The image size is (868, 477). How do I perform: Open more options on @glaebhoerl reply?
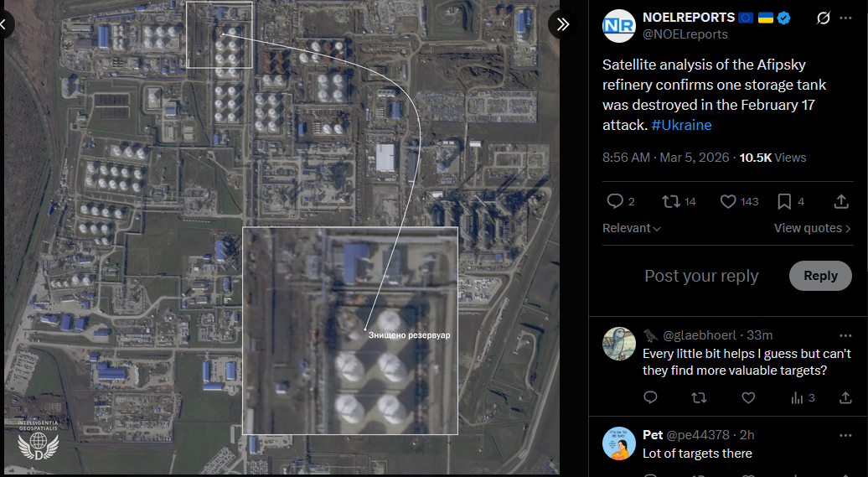click(x=845, y=335)
